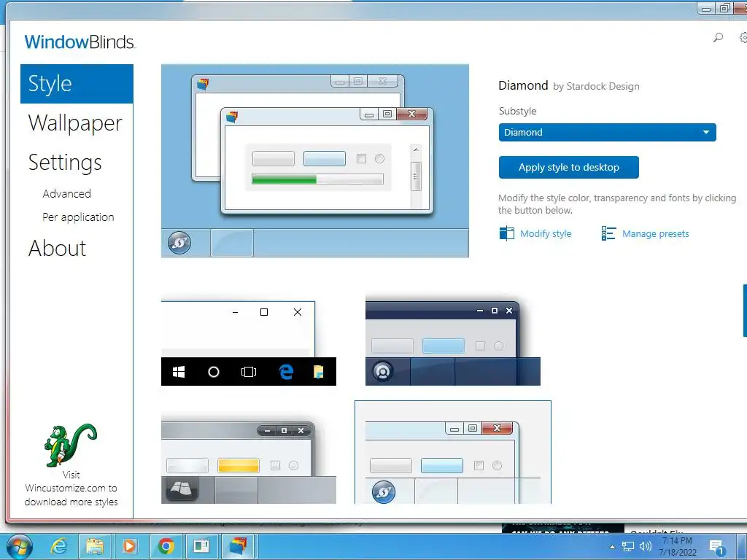Open Advanced settings sub-item
This screenshot has height=560, width=747.
66,194
